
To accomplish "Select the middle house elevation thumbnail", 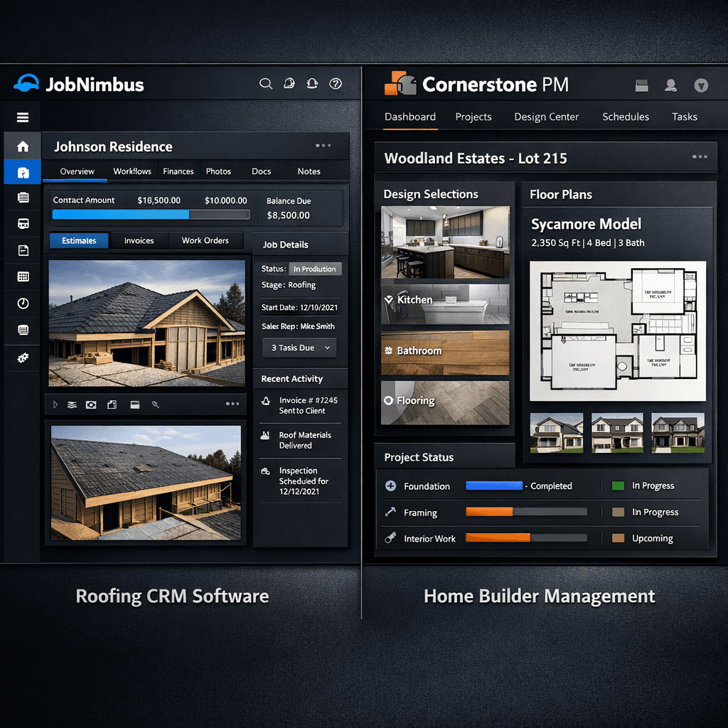I will click(x=617, y=433).
